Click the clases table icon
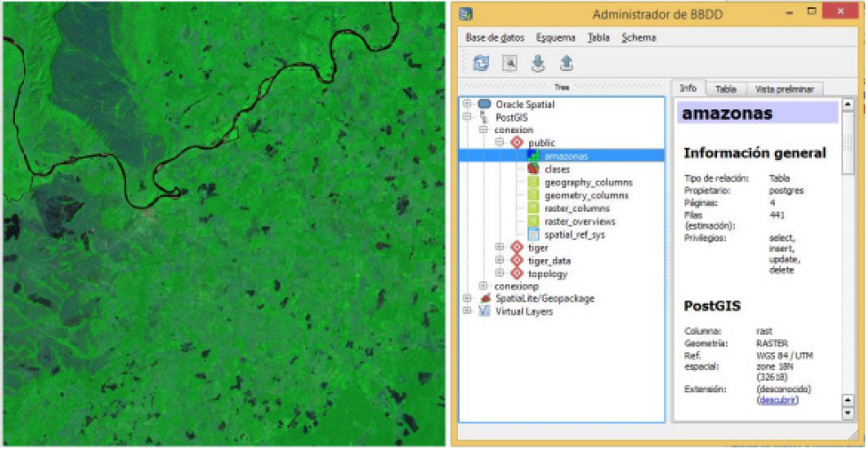Viewport: 868px width, 450px height. pos(533,169)
